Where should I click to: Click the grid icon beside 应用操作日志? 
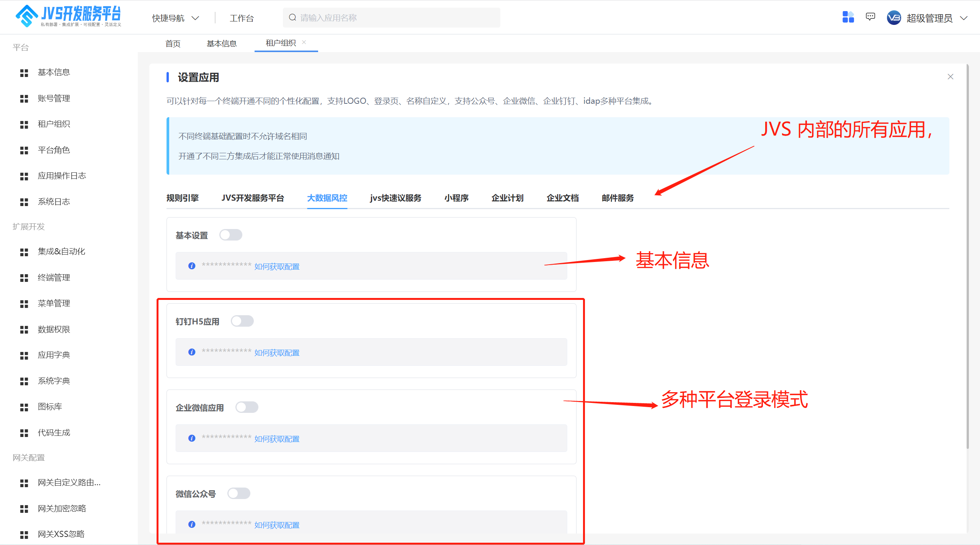pyautogui.click(x=24, y=176)
